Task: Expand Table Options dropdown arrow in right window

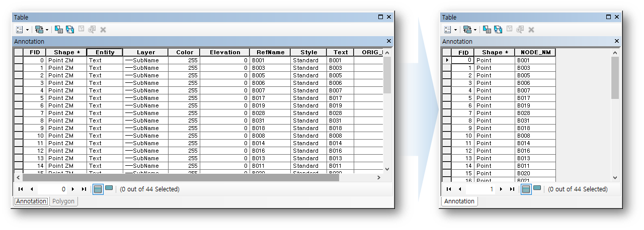Action: [x=455, y=30]
